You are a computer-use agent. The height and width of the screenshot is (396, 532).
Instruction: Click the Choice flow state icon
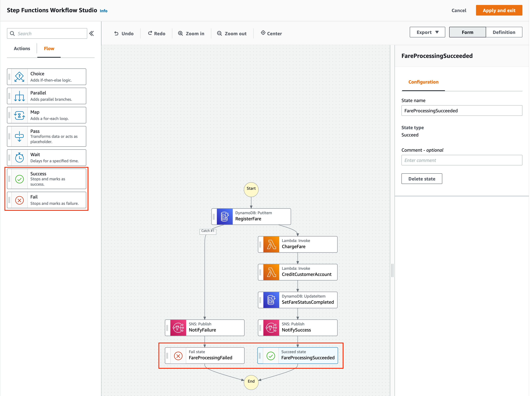(x=19, y=77)
